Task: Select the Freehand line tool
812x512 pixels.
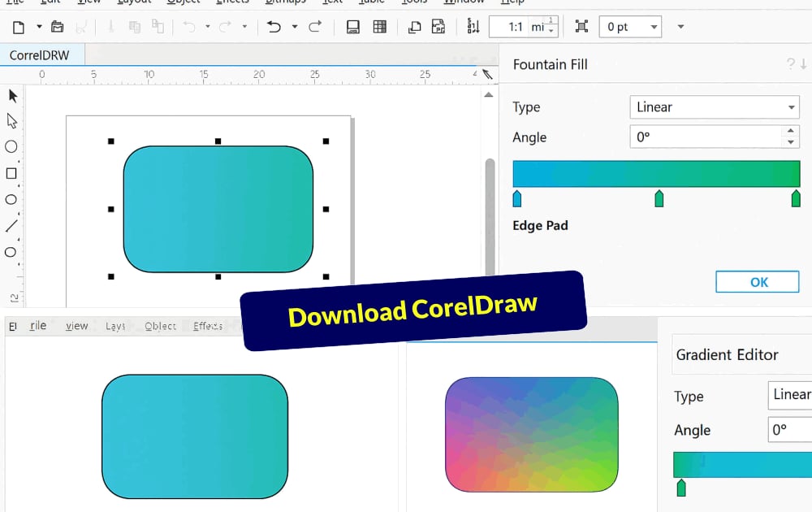Action: point(11,226)
